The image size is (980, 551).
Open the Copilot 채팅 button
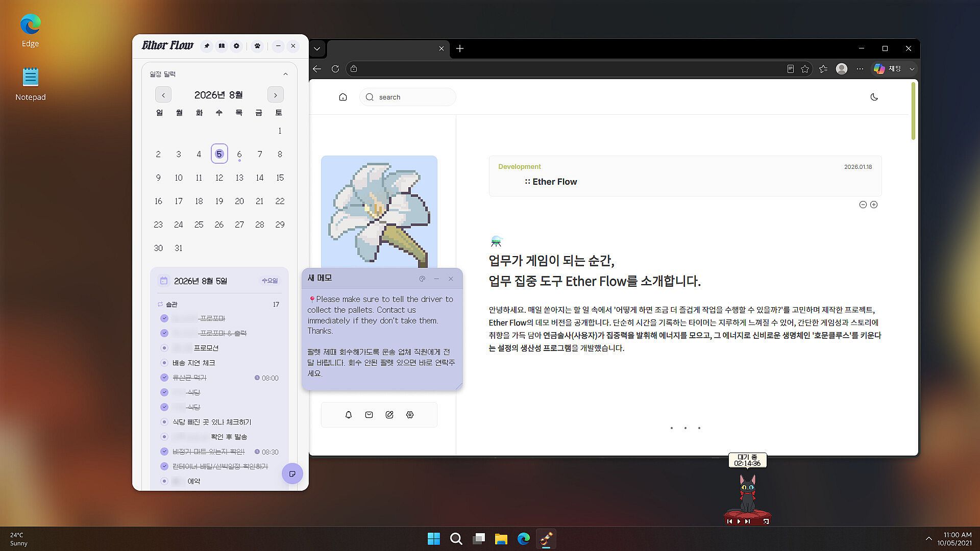tap(887, 69)
